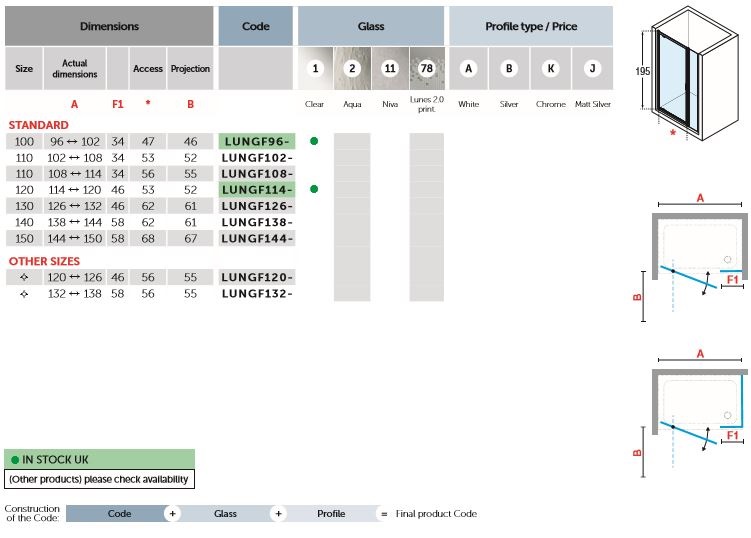Click the Projection value 67
Viewport: 751px width, 538px height.
tap(190, 239)
